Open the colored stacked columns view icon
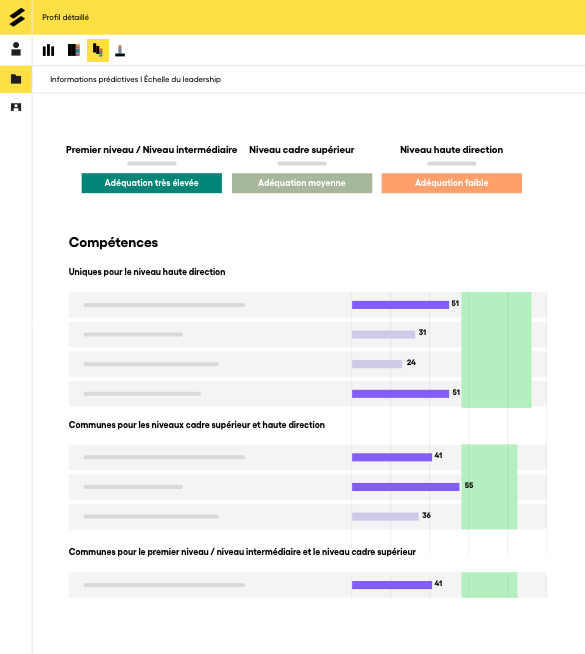The width and height of the screenshot is (585, 654). (x=74, y=50)
